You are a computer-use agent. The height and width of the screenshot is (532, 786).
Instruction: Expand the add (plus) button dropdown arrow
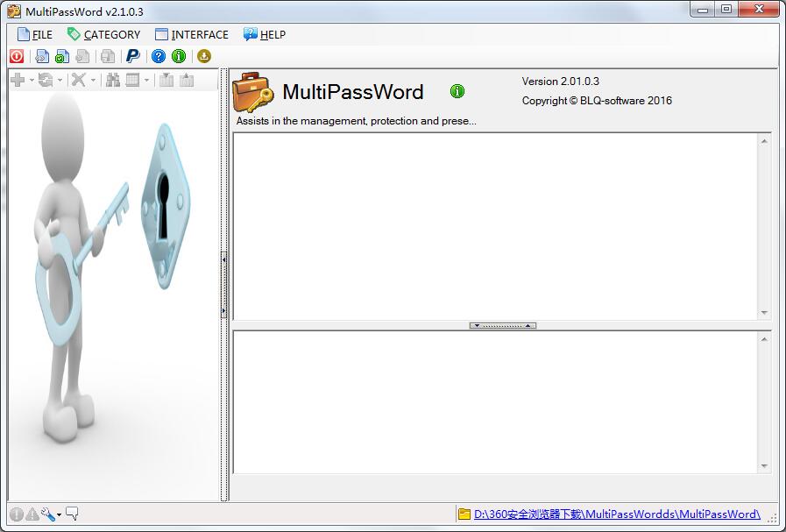pos(32,81)
